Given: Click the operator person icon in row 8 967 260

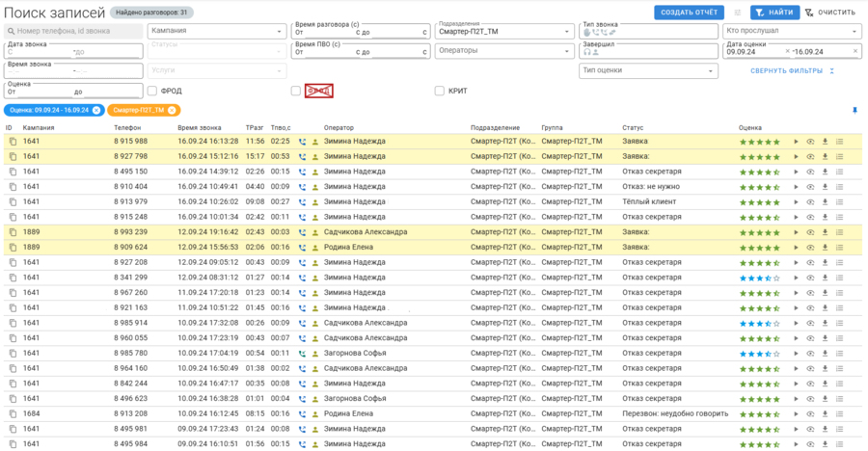Looking at the screenshot, I should coord(315,293).
